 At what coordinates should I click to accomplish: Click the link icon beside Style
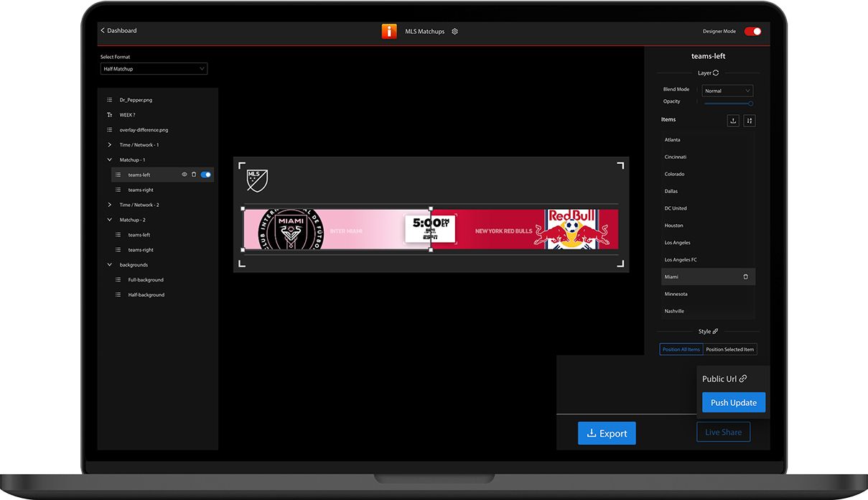(x=715, y=331)
